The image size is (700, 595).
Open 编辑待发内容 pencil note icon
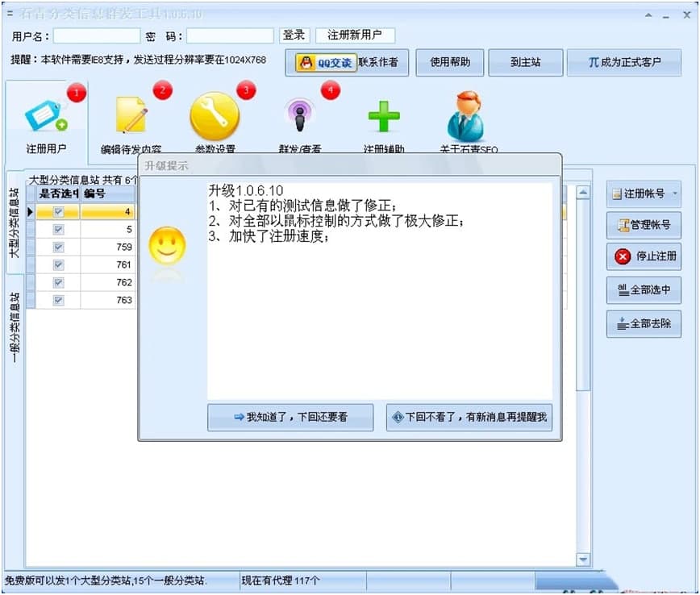[131, 115]
